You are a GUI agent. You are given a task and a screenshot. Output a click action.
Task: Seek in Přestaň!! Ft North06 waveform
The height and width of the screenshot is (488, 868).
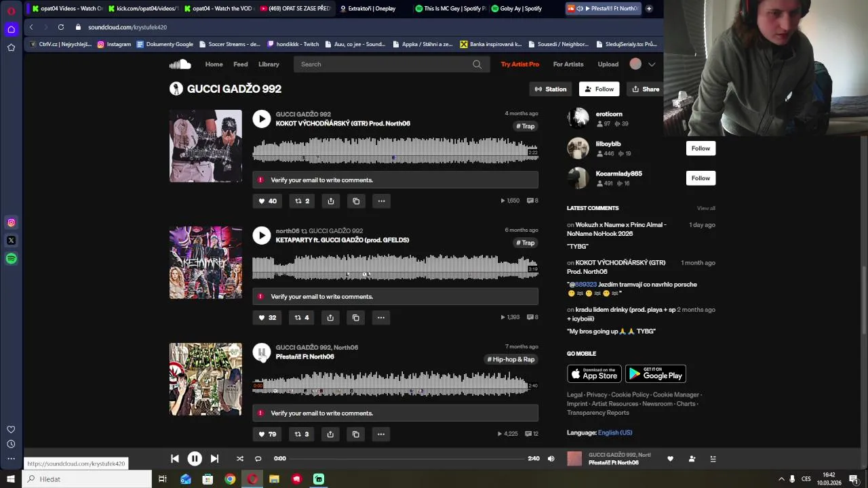[x=395, y=384]
